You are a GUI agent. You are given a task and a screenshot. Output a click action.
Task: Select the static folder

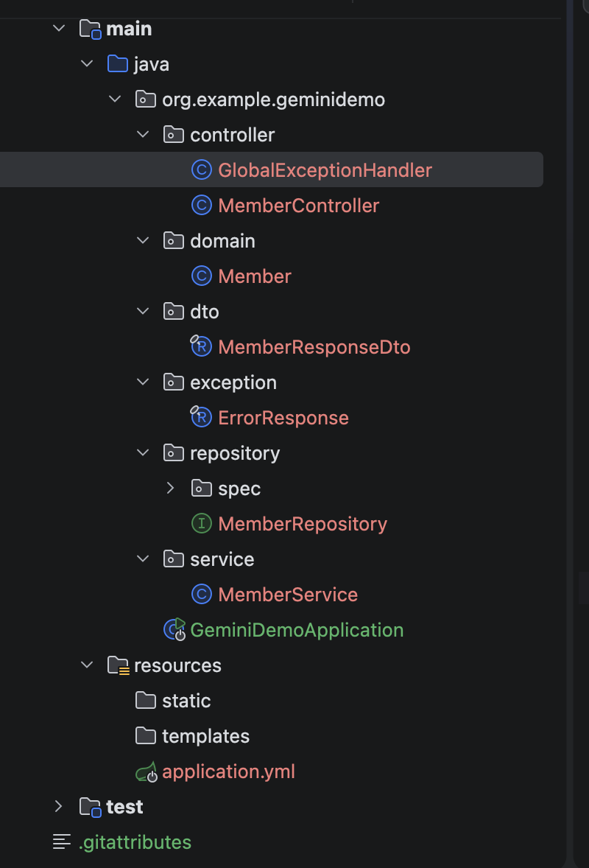[186, 701]
